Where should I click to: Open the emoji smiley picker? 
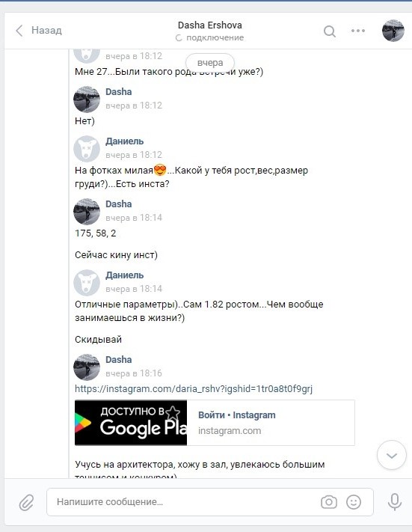354,502
